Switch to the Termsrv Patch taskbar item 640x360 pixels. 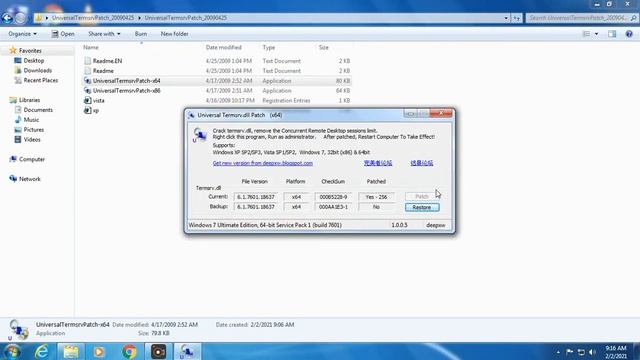coord(187,351)
